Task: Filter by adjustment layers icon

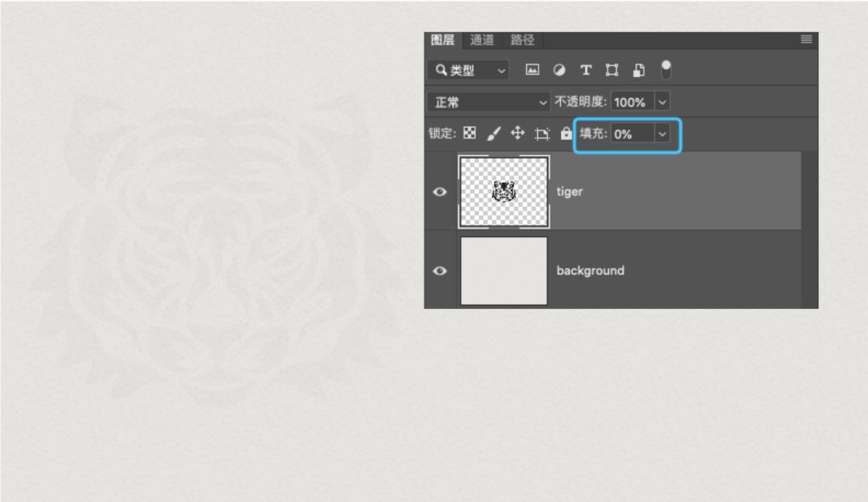Action: [x=559, y=70]
